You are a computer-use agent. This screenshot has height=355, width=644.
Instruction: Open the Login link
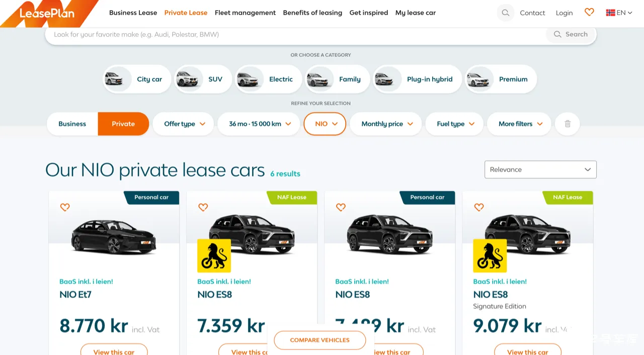564,13
